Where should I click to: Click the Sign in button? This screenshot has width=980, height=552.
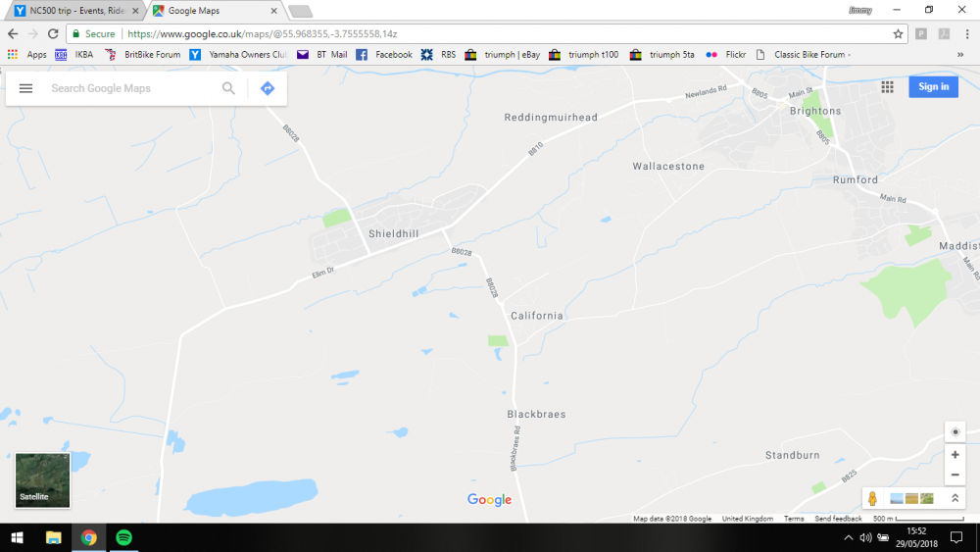pyautogui.click(x=933, y=87)
